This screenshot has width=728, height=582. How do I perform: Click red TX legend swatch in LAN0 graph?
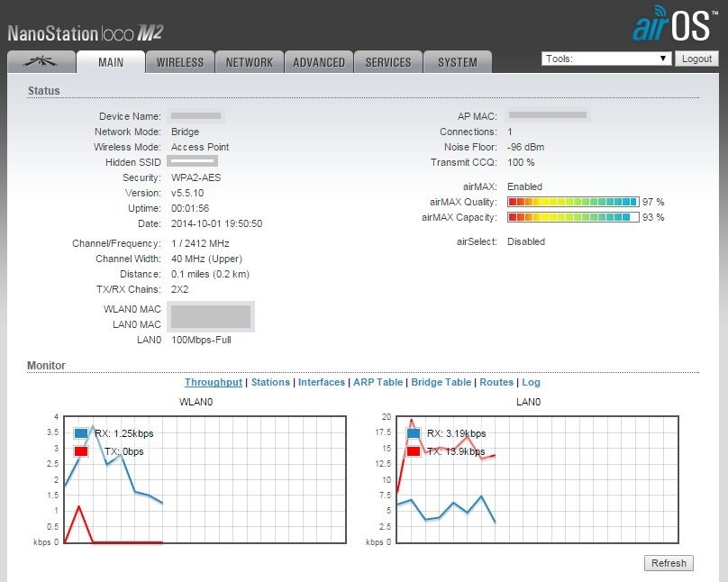coord(414,451)
